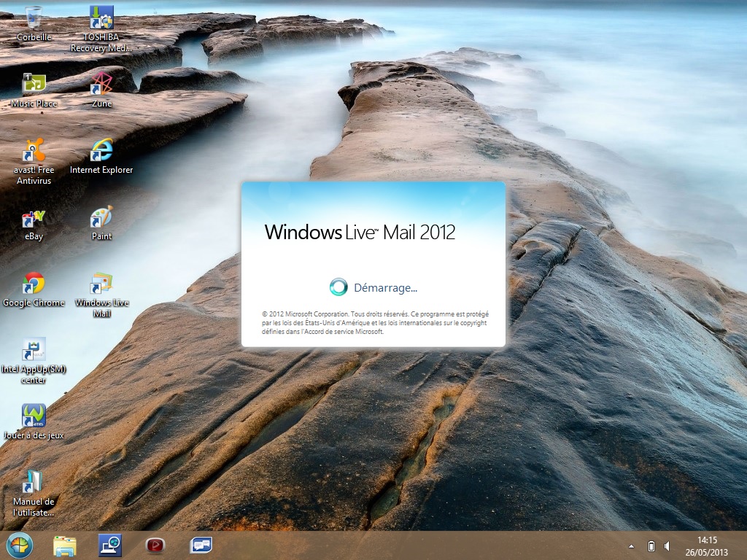Click the Google Chrome desktop shortcut
The width and height of the screenshot is (747, 560).
click(x=34, y=289)
